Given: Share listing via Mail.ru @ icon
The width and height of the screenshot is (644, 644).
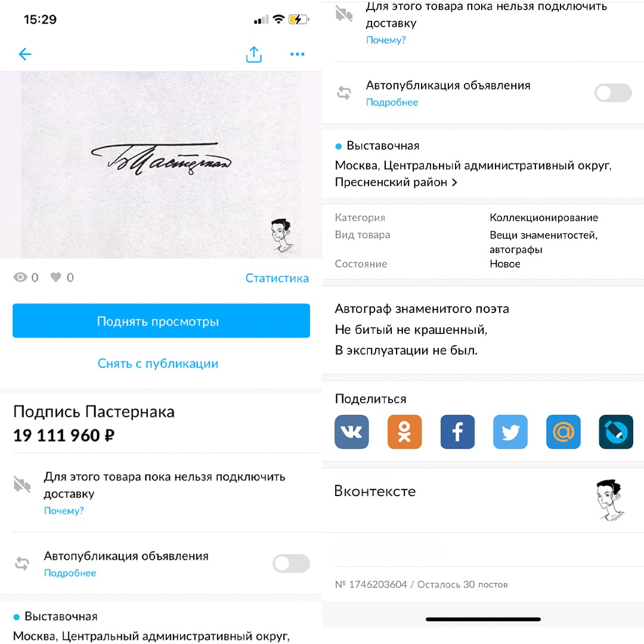Looking at the screenshot, I should pos(563,432).
